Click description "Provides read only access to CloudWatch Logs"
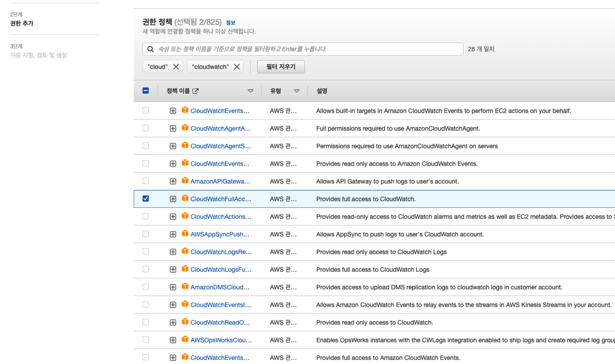This screenshot has width=615, height=364. [x=381, y=252]
